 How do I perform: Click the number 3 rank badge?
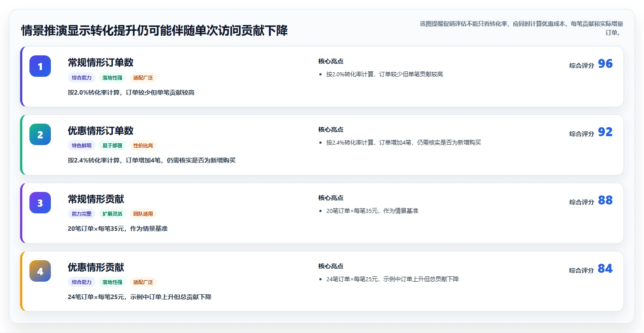tap(40, 203)
